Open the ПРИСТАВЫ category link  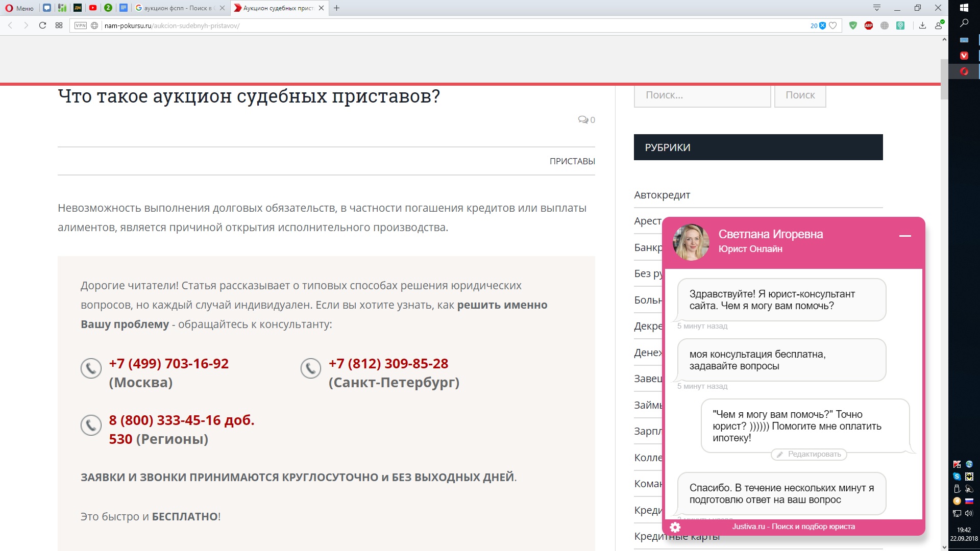[x=572, y=161]
